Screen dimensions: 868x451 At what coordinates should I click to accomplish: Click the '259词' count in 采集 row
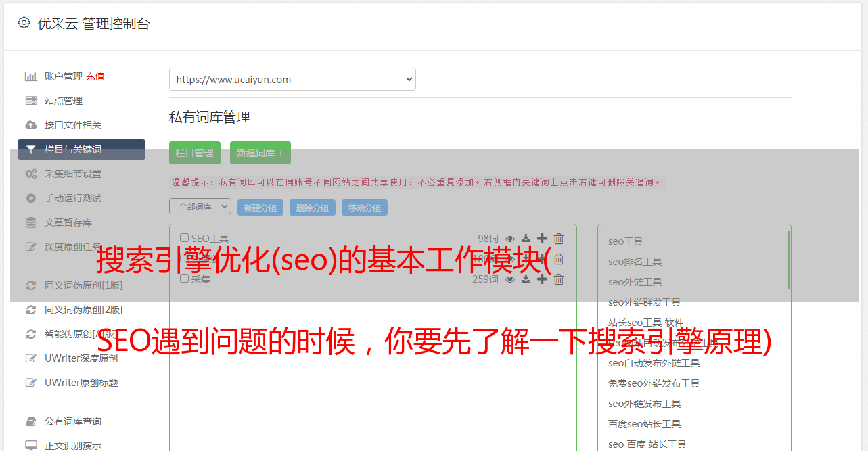coord(485,279)
